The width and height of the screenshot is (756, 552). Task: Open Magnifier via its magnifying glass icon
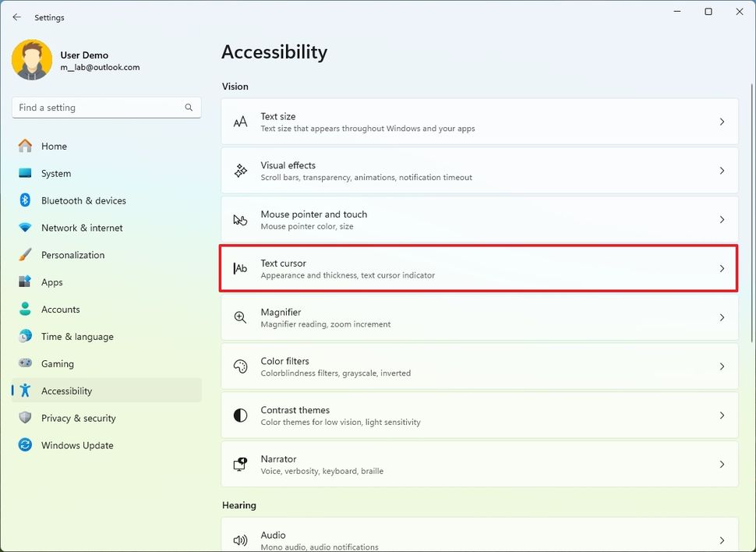pos(240,317)
